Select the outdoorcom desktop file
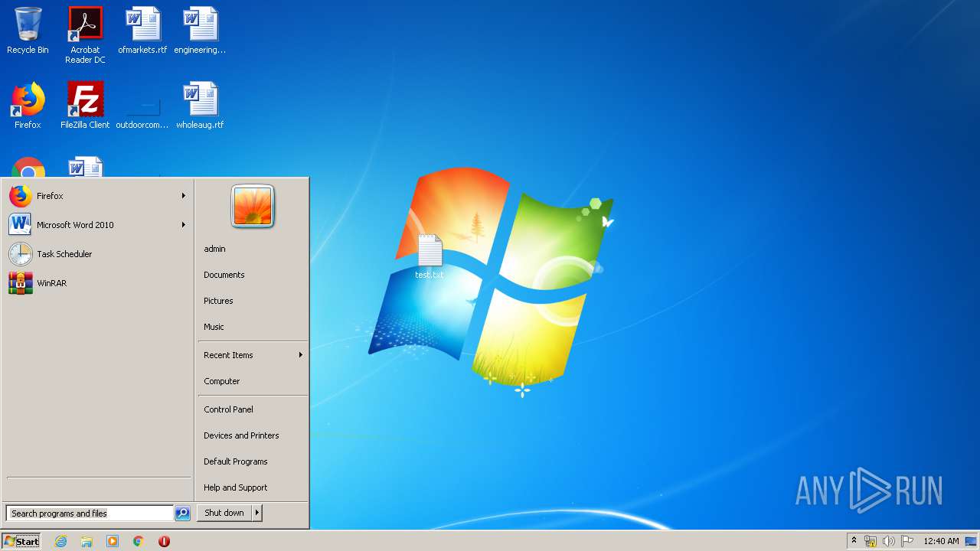Image resolution: width=980 pixels, height=551 pixels. click(142, 106)
